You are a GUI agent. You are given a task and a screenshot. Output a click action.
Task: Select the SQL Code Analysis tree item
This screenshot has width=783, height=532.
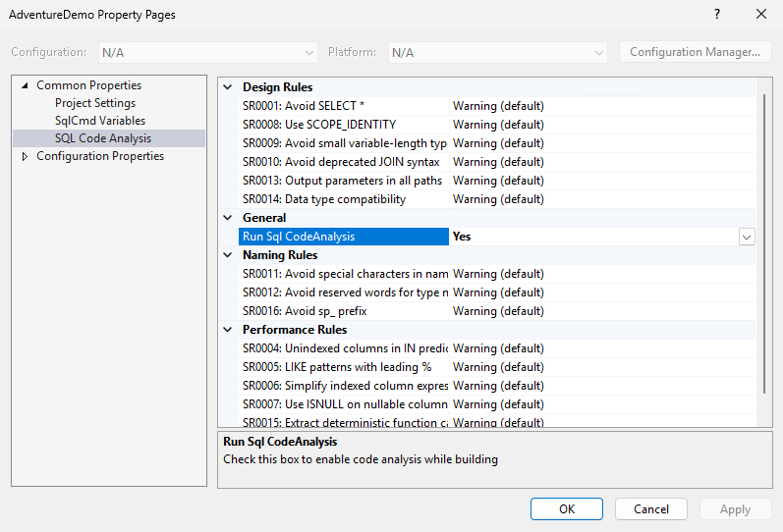(103, 138)
